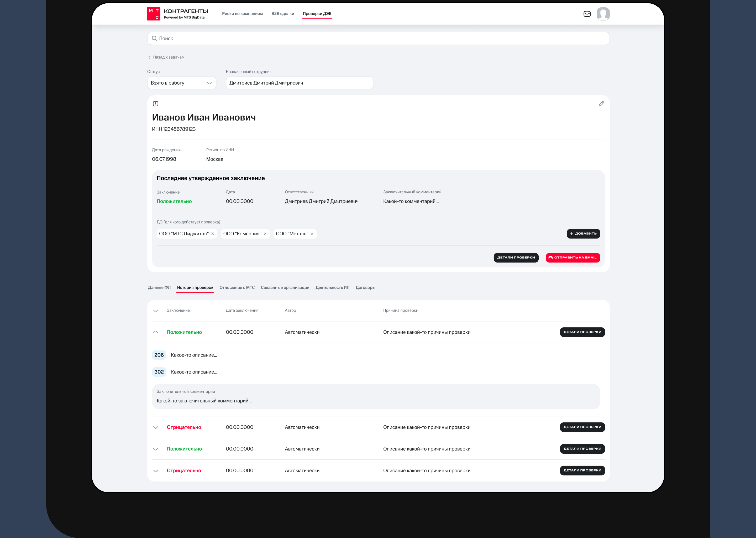Screen dimensions: 756x538
Task: Remove the ООО "МТС Диджитал" tag
Action: (213, 234)
